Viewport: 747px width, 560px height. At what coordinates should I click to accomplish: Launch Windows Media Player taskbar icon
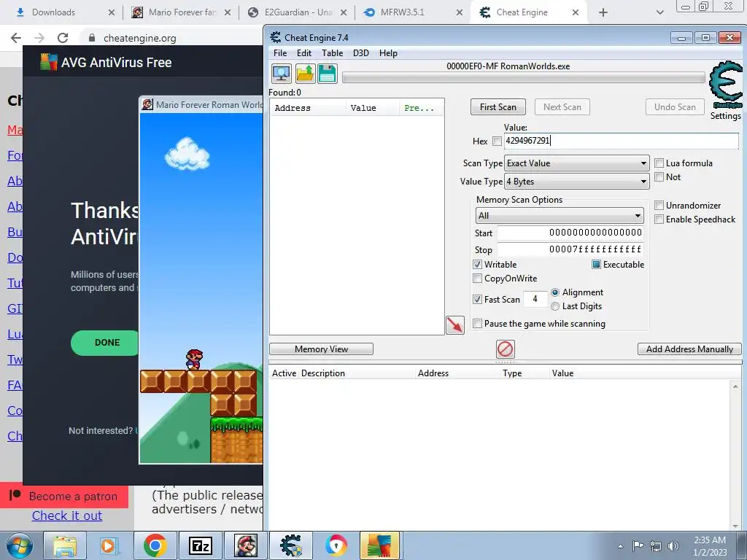(x=109, y=545)
